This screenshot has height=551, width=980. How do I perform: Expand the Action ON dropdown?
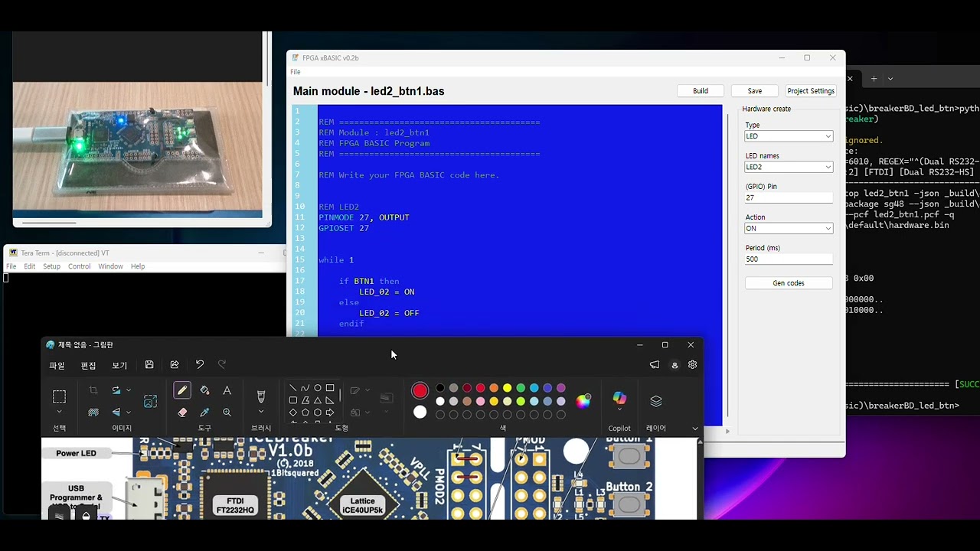(789, 228)
